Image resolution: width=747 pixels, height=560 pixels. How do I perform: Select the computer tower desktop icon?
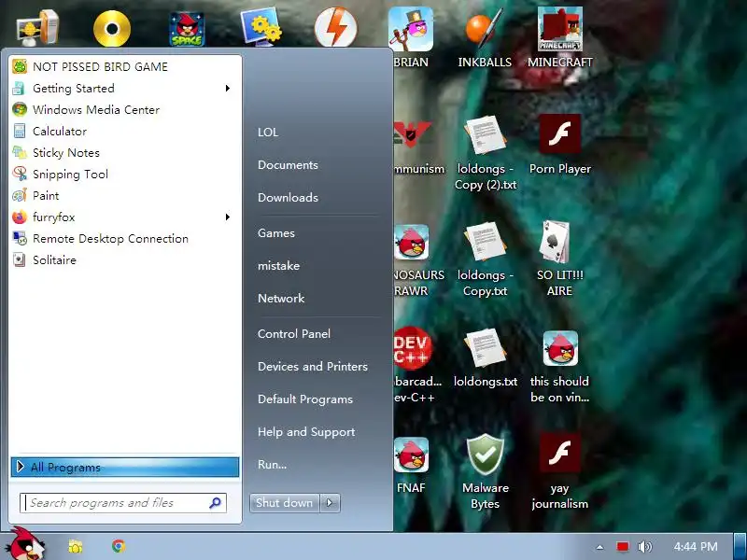(37, 28)
